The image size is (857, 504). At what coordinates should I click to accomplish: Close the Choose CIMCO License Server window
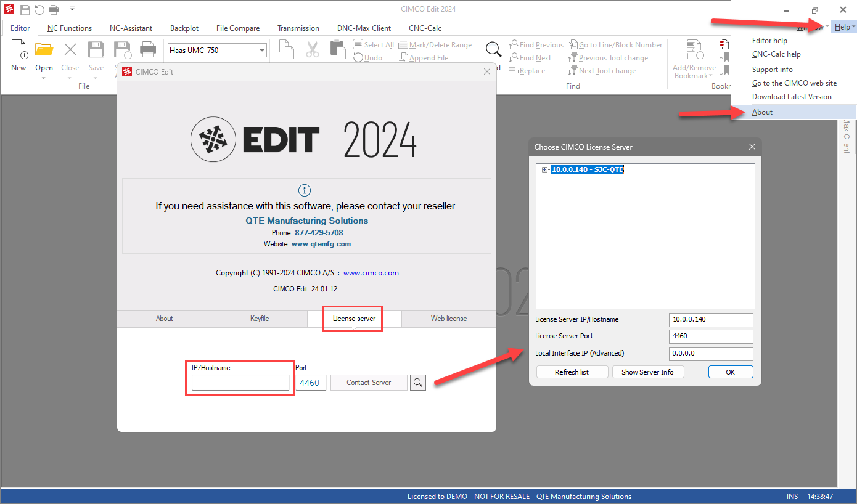point(752,147)
